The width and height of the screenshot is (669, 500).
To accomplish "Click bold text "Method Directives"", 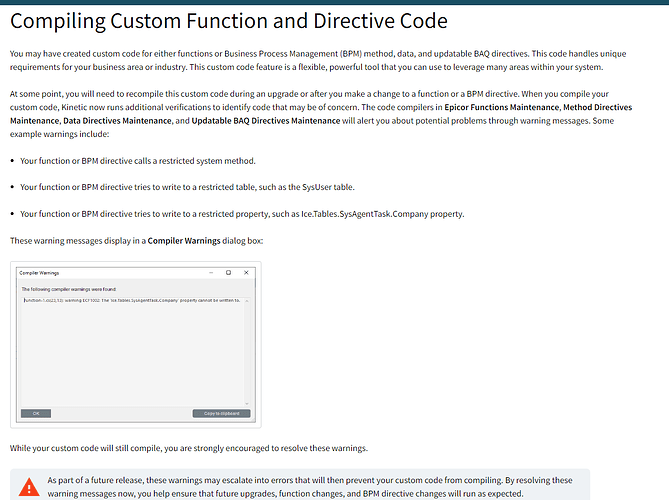I will pyautogui.click(x=598, y=107).
